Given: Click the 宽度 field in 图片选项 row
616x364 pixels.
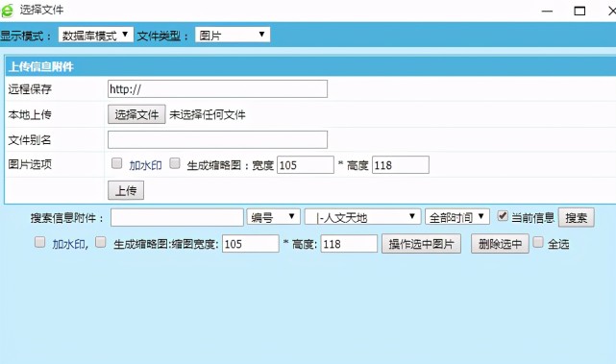Looking at the screenshot, I should tap(306, 165).
